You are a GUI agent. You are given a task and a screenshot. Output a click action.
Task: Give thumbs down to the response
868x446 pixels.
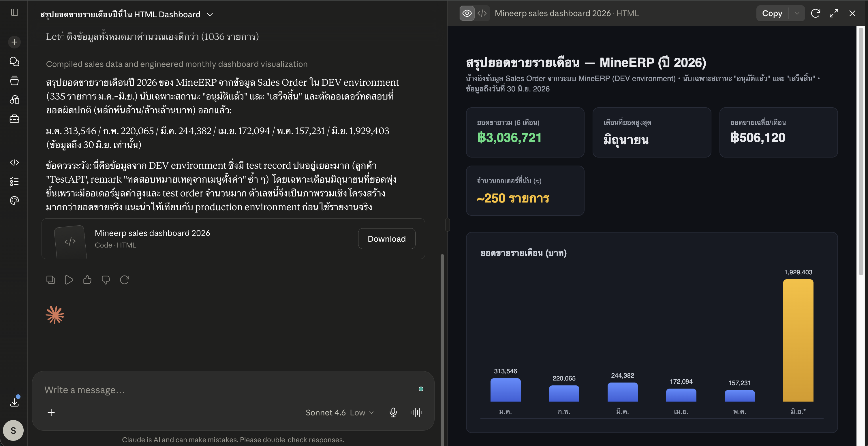point(106,280)
